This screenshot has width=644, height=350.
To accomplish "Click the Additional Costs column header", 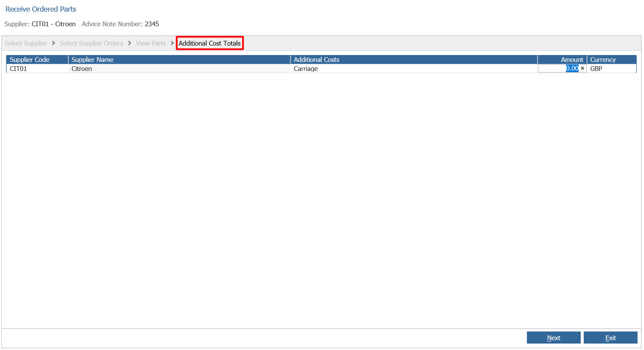I will (x=414, y=59).
